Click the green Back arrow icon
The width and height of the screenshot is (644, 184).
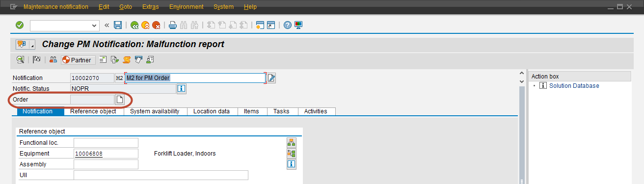(134, 25)
